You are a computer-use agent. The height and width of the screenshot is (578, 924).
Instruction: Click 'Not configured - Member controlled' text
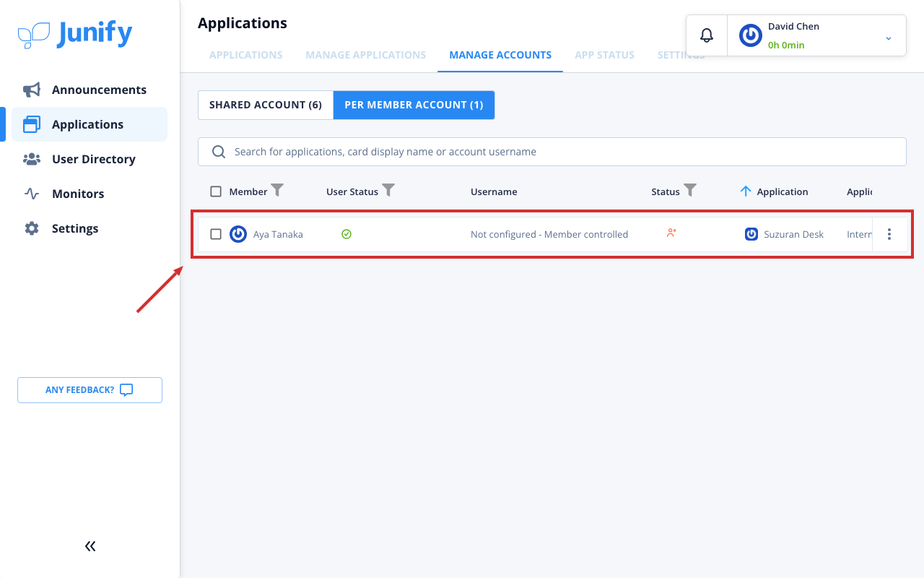point(549,234)
